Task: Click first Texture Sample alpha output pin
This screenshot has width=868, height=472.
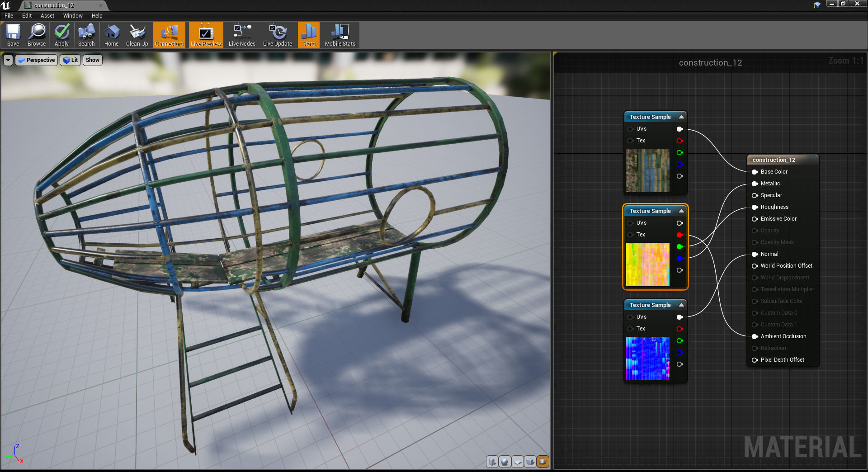Action: click(679, 176)
